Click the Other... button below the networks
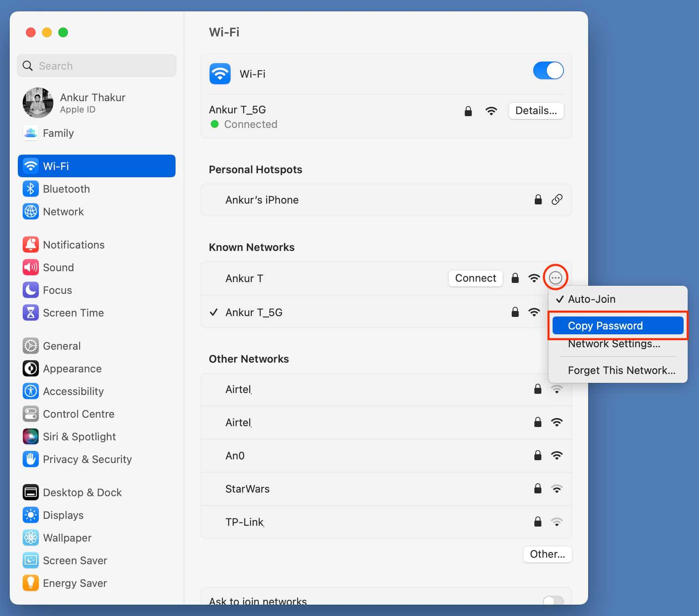Viewport: 699px width, 616px height. coord(547,554)
